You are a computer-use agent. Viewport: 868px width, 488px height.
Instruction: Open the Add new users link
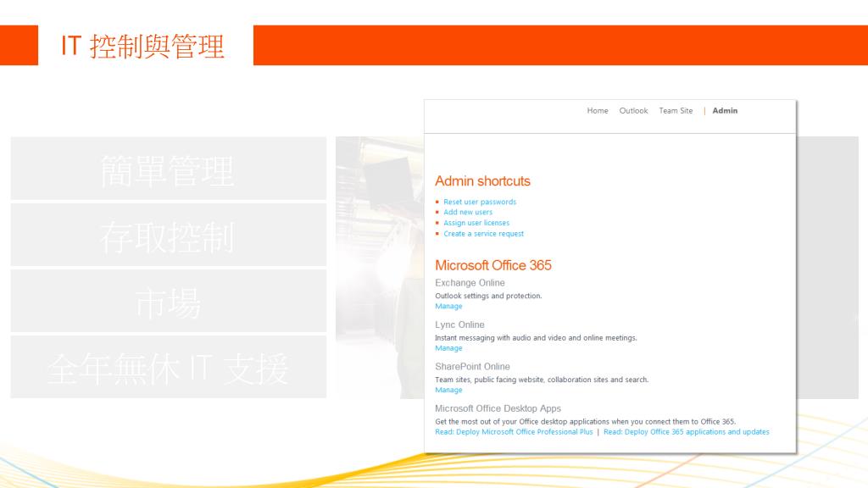468,212
